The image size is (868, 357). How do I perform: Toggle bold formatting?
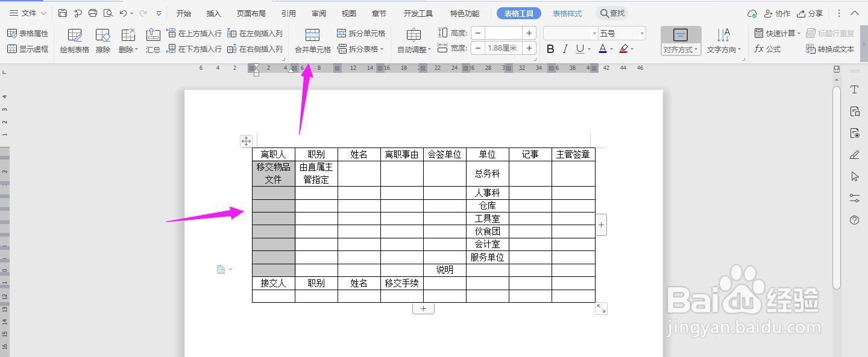549,48
